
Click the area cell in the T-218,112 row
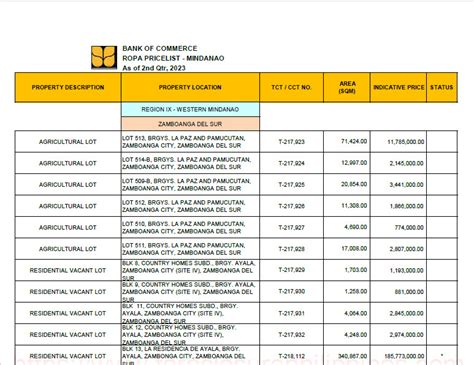click(x=347, y=356)
